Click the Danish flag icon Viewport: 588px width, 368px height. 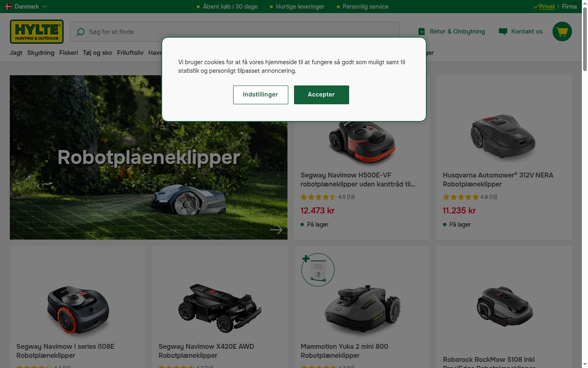(8, 7)
